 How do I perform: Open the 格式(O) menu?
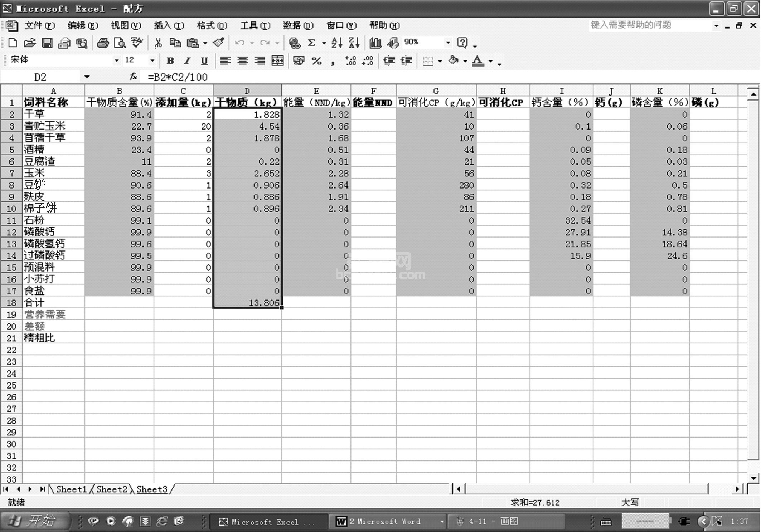tap(212, 25)
